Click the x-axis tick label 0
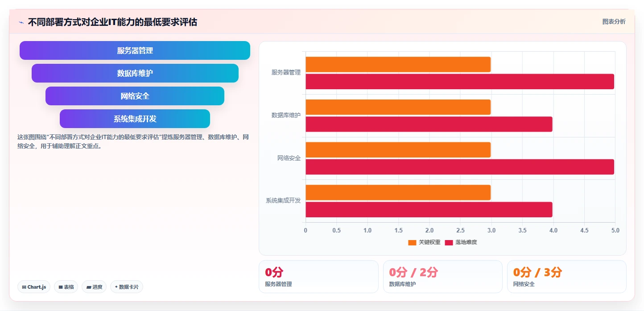 click(x=305, y=230)
